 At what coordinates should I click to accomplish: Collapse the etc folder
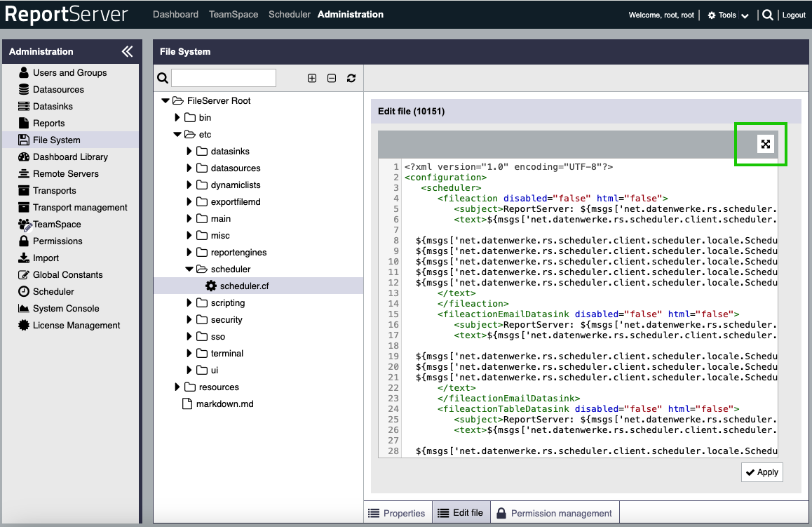pyautogui.click(x=177, y=134)
